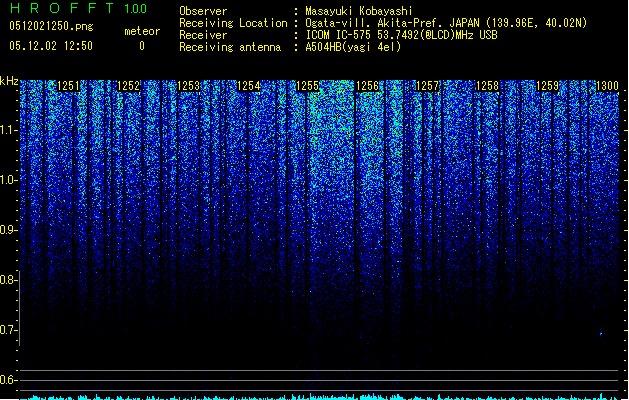Click the date 05.12.02 12:50
The height and width of the screenshot is (400, 629).
(x=51, y=46)
